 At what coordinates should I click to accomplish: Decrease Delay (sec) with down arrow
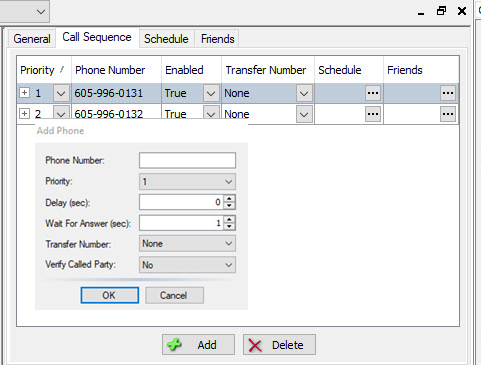tap(229, 206)
